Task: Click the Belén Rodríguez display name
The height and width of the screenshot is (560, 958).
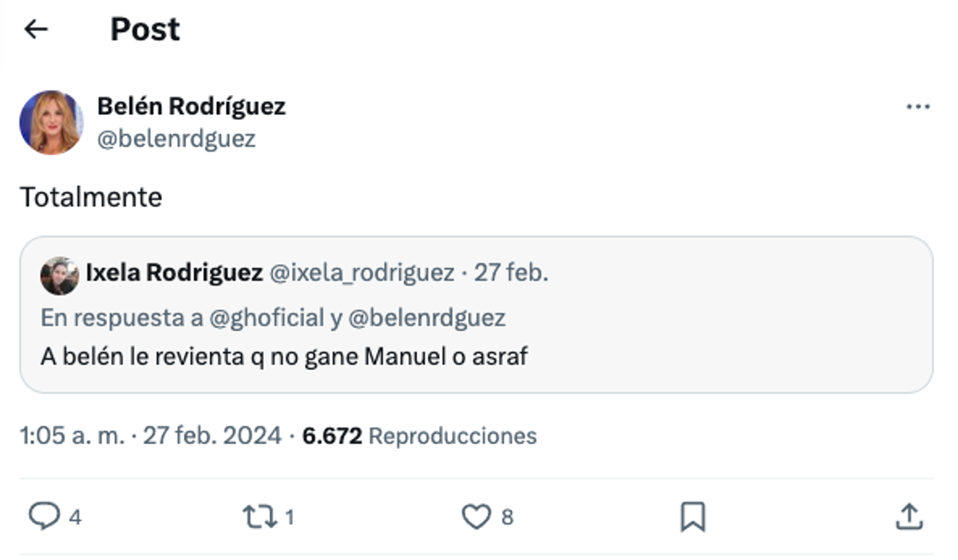Action: tap(191, 105)
